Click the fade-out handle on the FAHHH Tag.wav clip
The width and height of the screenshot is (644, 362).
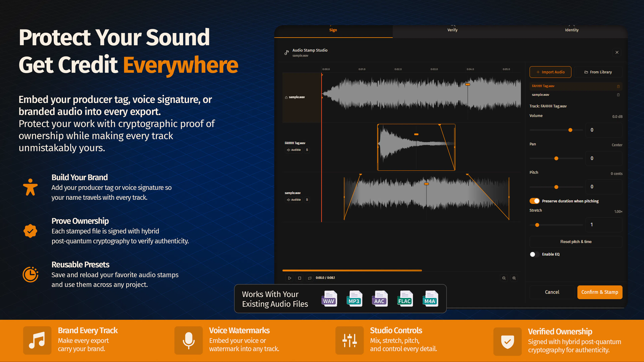click(440, 124)
